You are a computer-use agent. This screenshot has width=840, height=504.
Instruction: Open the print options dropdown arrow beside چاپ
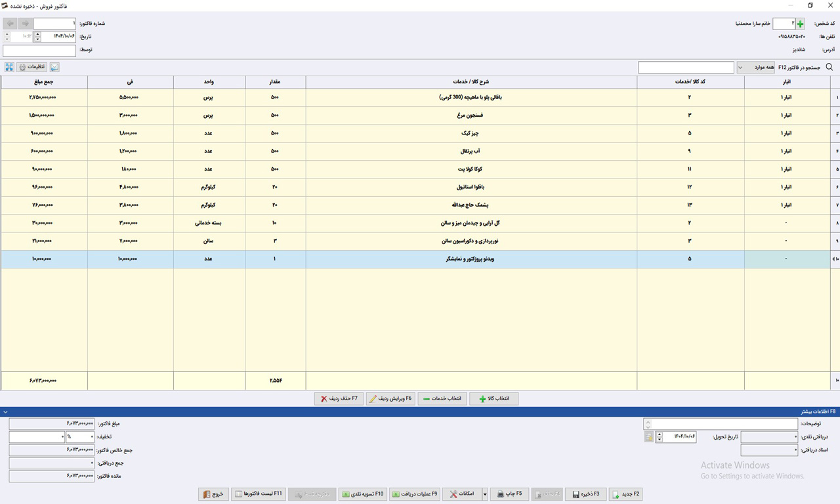tap(486, 494)
